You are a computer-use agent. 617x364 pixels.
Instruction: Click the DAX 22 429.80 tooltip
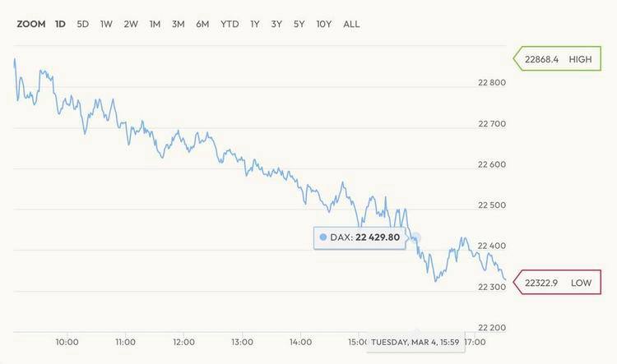(362, 238)
